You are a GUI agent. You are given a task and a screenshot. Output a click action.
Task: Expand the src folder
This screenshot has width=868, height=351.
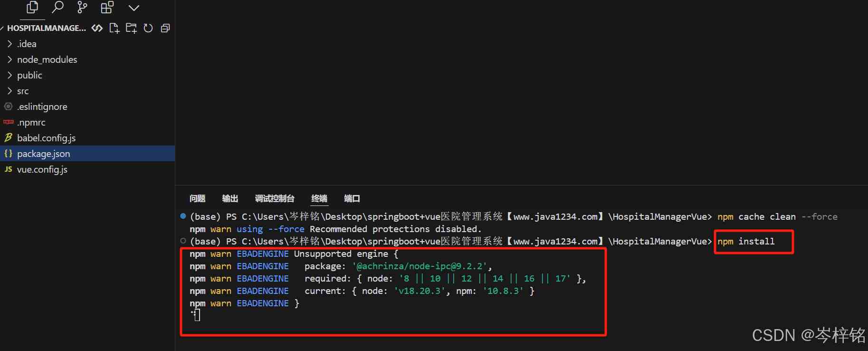pyautogui.click(x=23, y=91)
